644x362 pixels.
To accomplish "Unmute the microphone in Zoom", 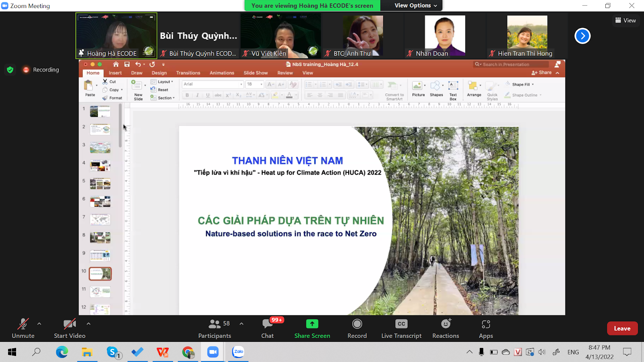I will [x=23, y=329].
